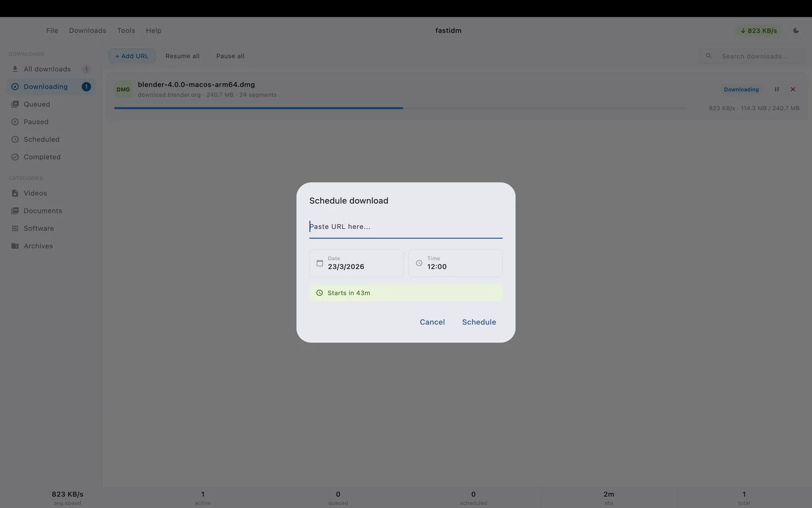Click the clock icon in Time field
Viewport: 812px width, 508px height.
coord(419,263)
